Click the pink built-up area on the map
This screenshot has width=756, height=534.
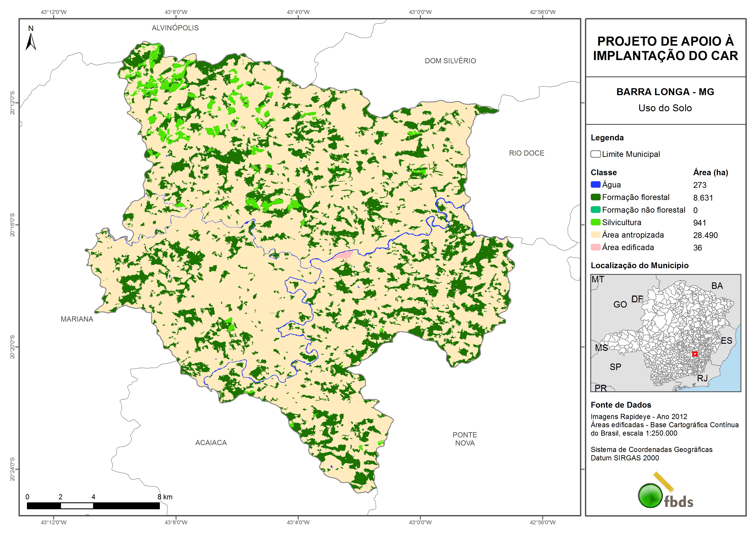coord(345,255)
